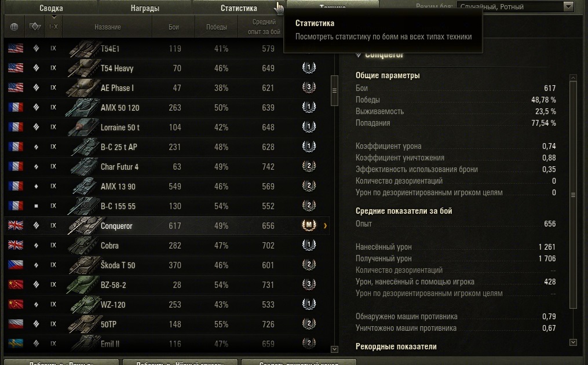588x365 pixels.
Task: Expand the Conqueror row arrow
Action: 325,226
